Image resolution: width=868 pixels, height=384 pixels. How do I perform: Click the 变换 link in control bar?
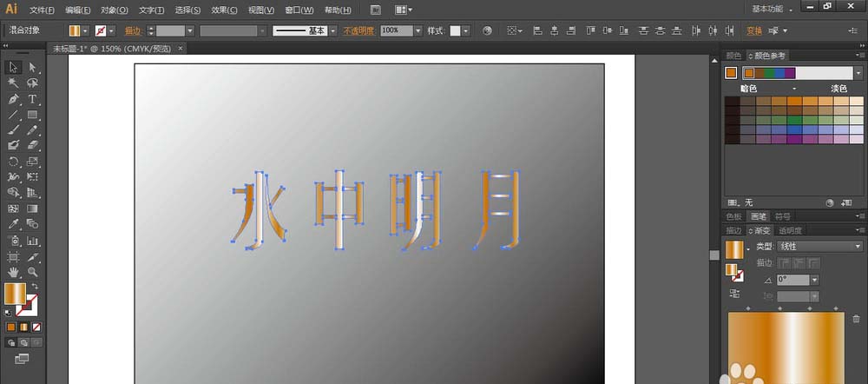pos(754,30)
